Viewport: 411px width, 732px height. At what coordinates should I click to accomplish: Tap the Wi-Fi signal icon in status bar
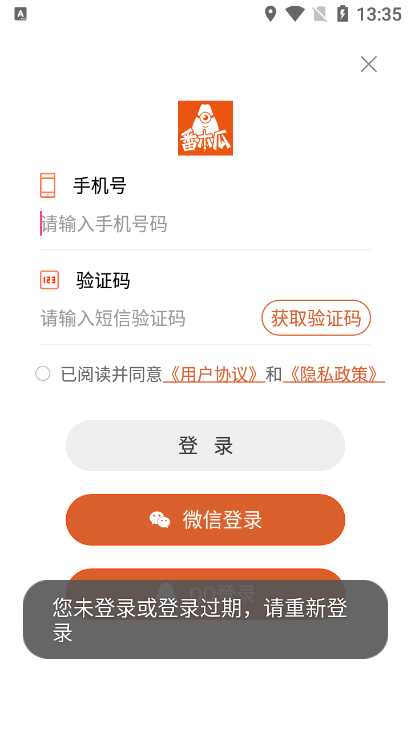(295, 14)
